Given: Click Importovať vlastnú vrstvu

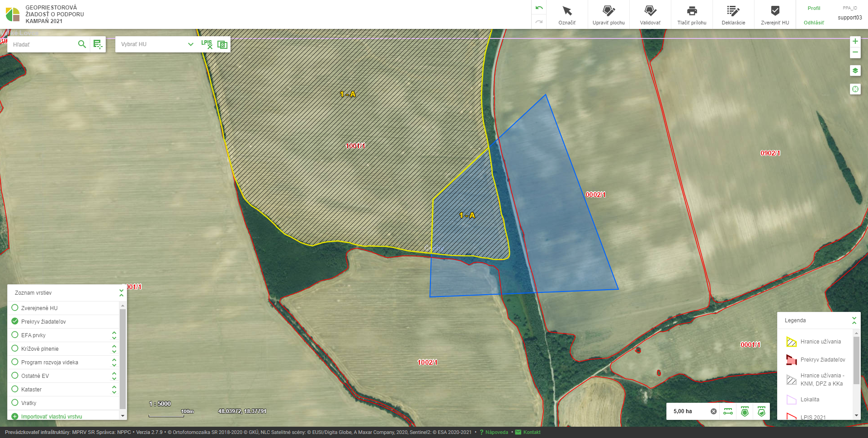Looking at the screenshot, I should pos(52,416).
